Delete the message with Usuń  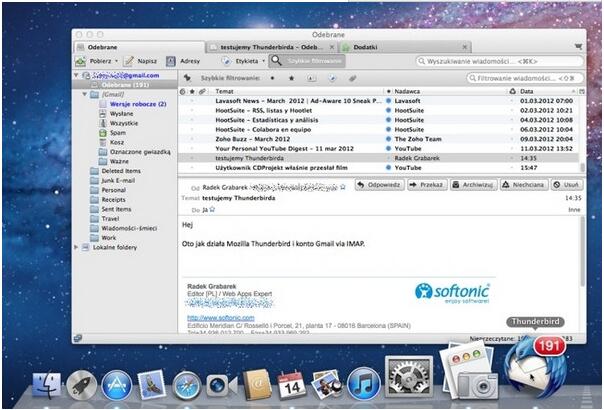(x=567, y=185)
